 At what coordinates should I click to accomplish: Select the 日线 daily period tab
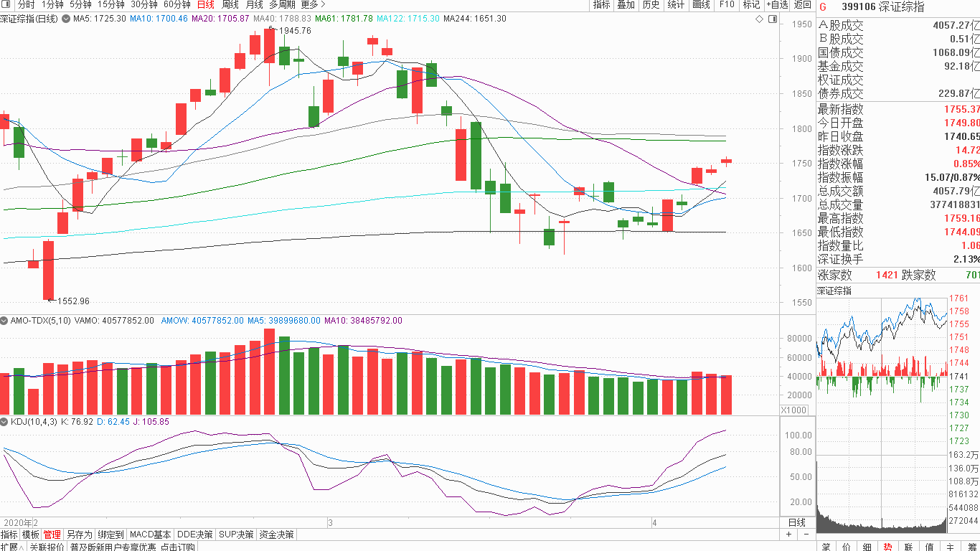click(205, 4)
